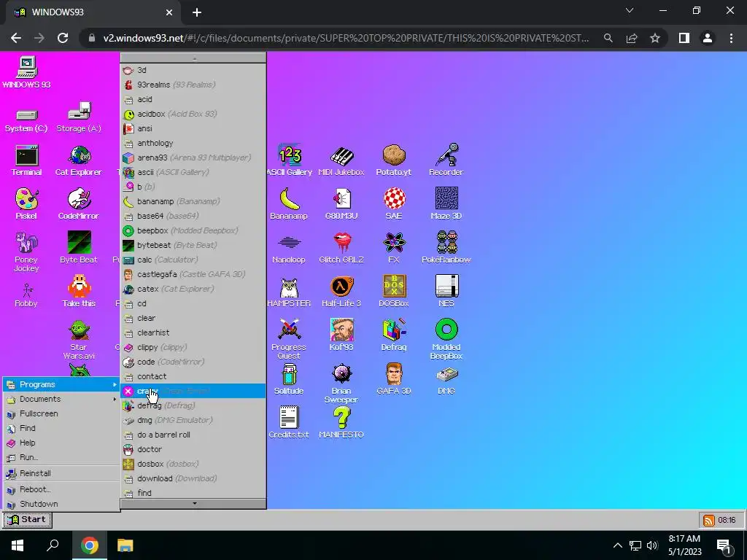Screen dimensions: 747x560
Task: Launch Cat Explorer from the desktop
Action: 79,160
